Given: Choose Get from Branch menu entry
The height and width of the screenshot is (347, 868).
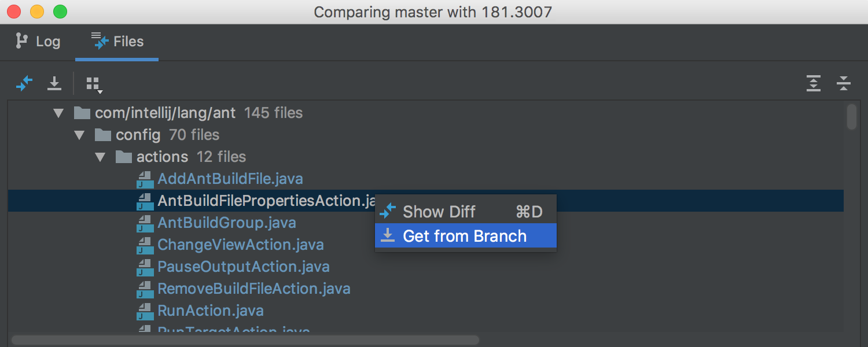Looking at the screenshot, I should point(466,236).
